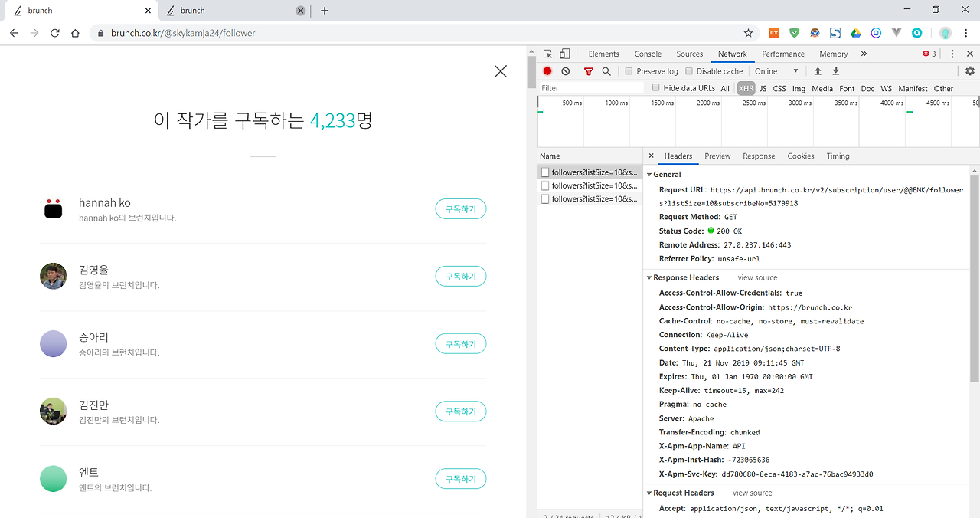
Task: Show more DevTools tabs with the chevron
Action: tap(864, 54)
